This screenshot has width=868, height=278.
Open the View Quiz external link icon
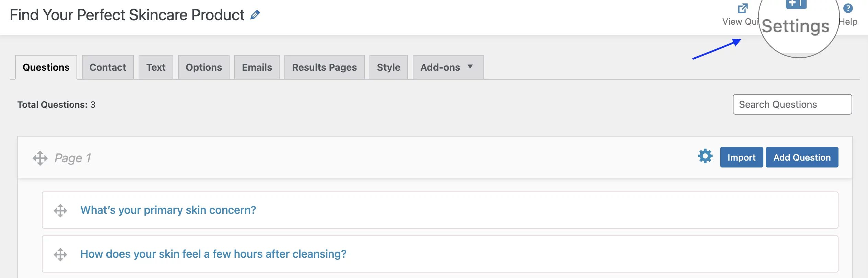[743, 8]
